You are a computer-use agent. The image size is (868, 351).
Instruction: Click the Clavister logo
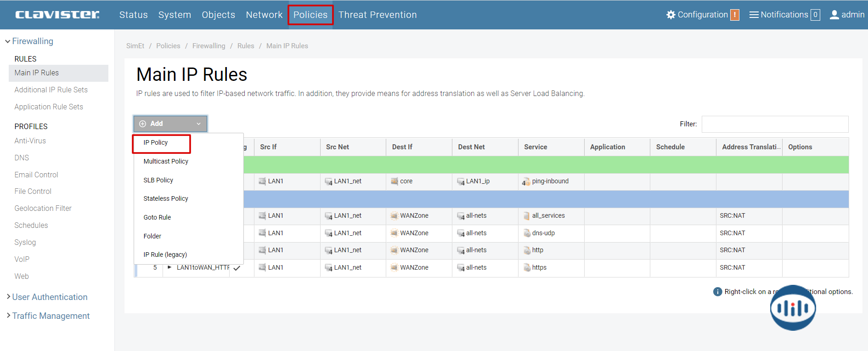click(x=57, y=15)
